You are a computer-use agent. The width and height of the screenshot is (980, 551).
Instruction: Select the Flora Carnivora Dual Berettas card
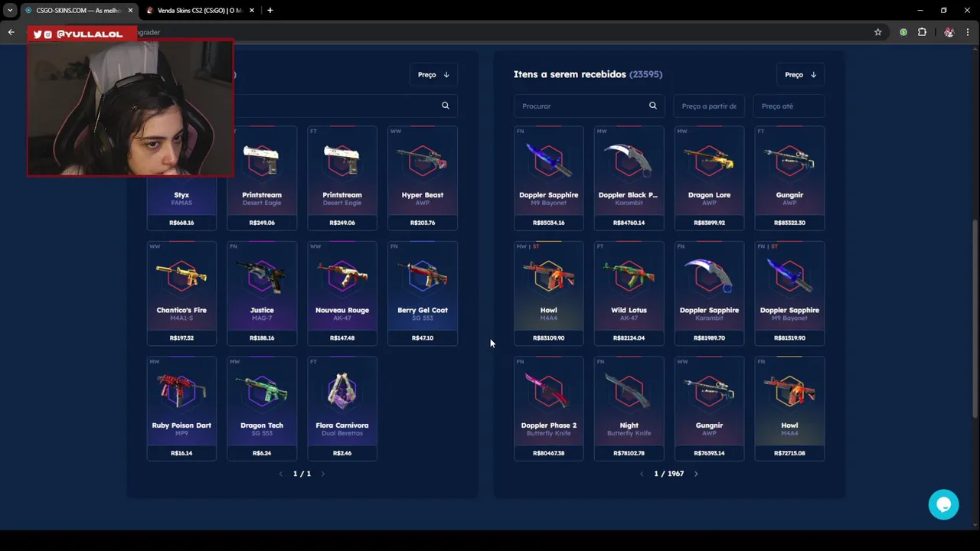point(342,409)
